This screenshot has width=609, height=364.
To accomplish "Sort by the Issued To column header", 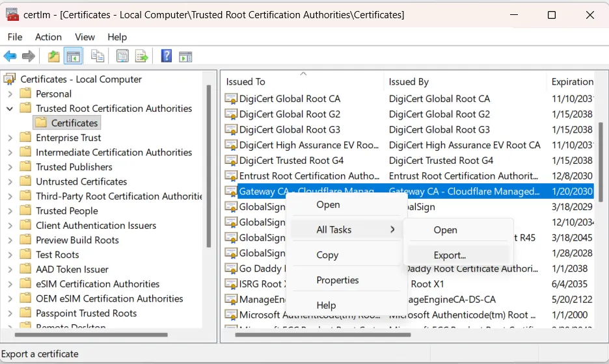I will [303, 81].
